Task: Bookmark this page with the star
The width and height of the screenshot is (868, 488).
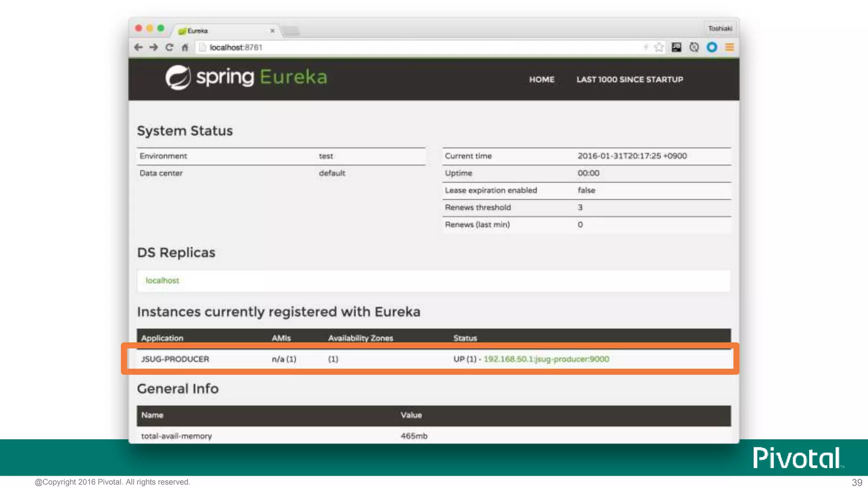Action: point(659,47)
